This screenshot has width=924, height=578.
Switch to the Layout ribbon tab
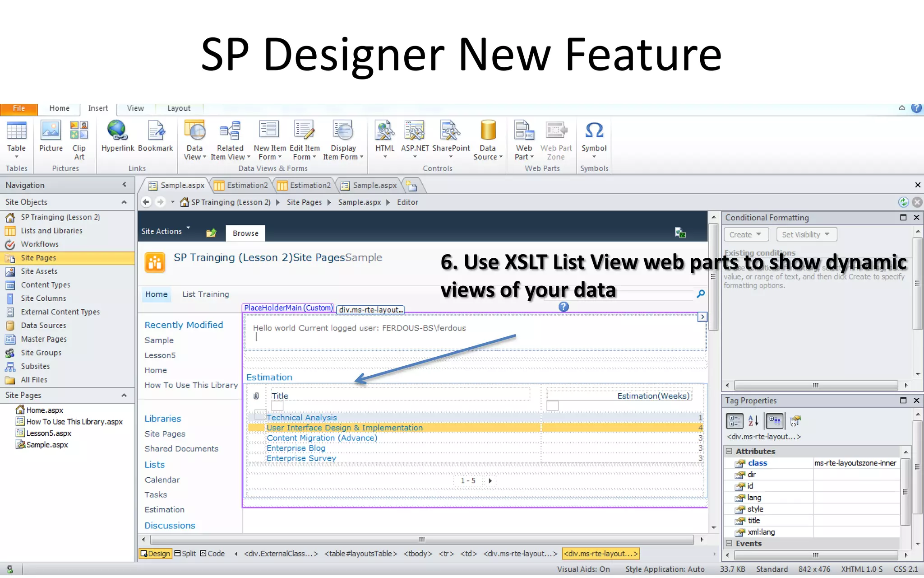click(179, 108)
